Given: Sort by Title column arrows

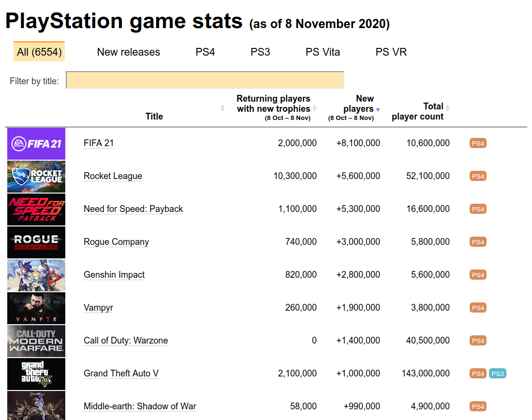Looking at the screenshot, I should [222, 108].
